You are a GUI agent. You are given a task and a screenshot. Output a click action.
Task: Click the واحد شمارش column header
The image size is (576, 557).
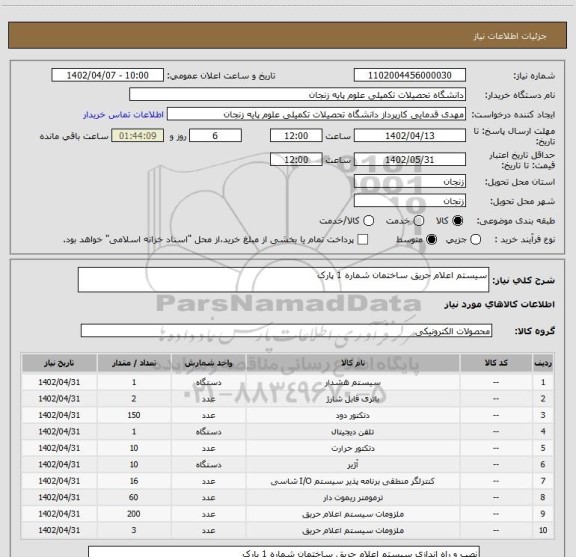click(208, 363)
